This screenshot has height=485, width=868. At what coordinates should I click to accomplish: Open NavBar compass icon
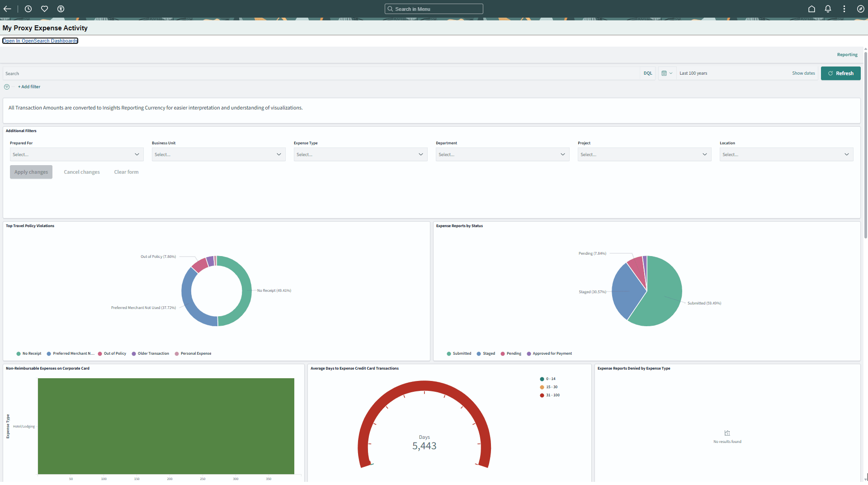click(x=860, y=9)
